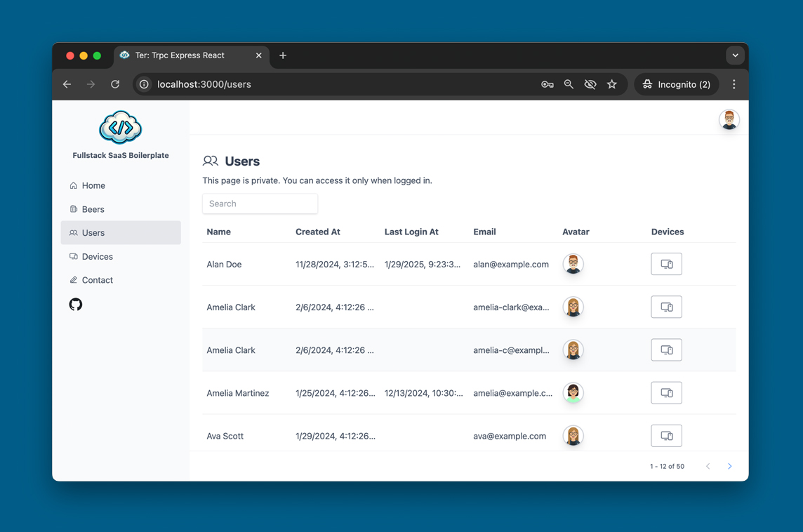Go to next page of users
Screen dimensions: 803x532
tap(730, 466)
